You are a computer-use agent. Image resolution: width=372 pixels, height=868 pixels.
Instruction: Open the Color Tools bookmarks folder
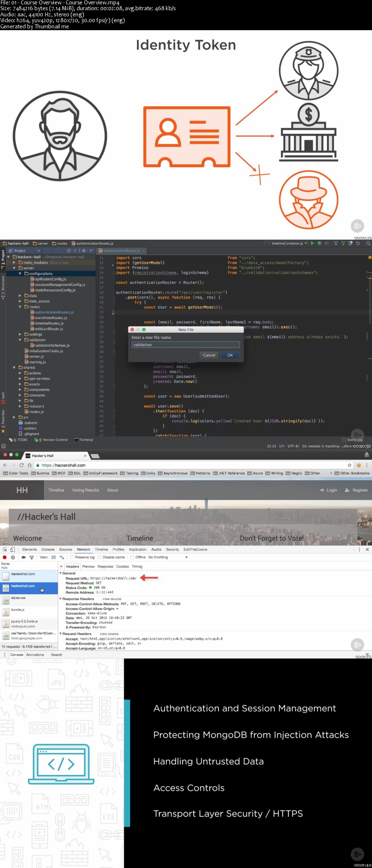point(16,473)
